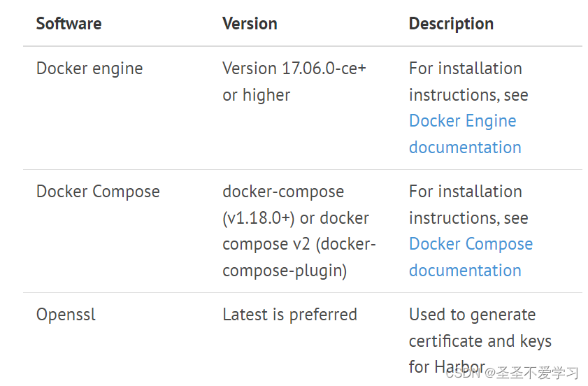
Task: Click the Description column header
Action: point(451,24)
